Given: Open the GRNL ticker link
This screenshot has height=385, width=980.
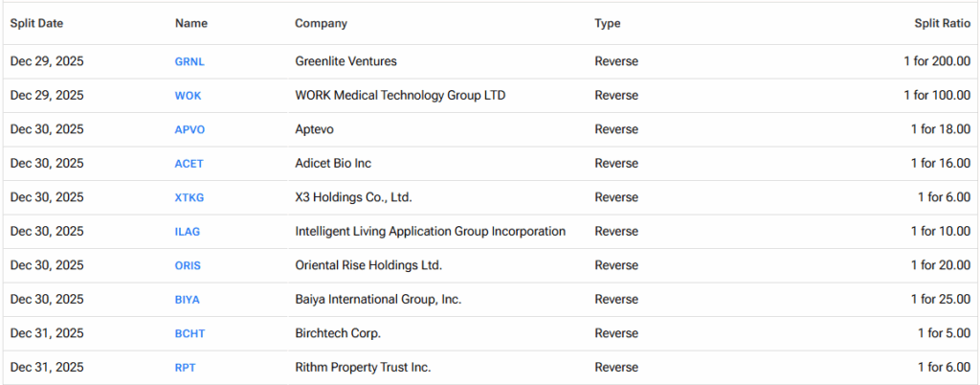Looking at the screenshot, I should click(x=189, y=62).
